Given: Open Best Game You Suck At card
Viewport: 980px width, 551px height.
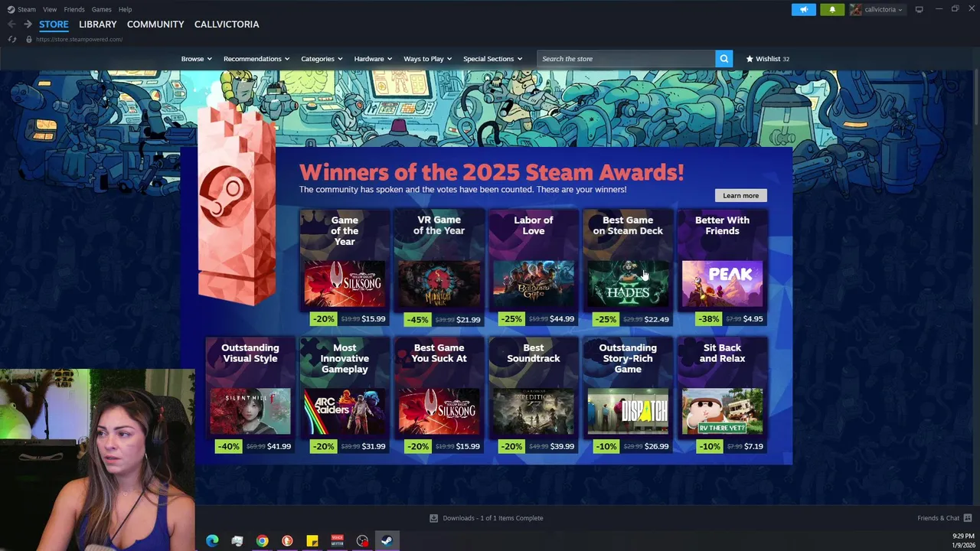Looking at the screenshot, I should (439, 396).
